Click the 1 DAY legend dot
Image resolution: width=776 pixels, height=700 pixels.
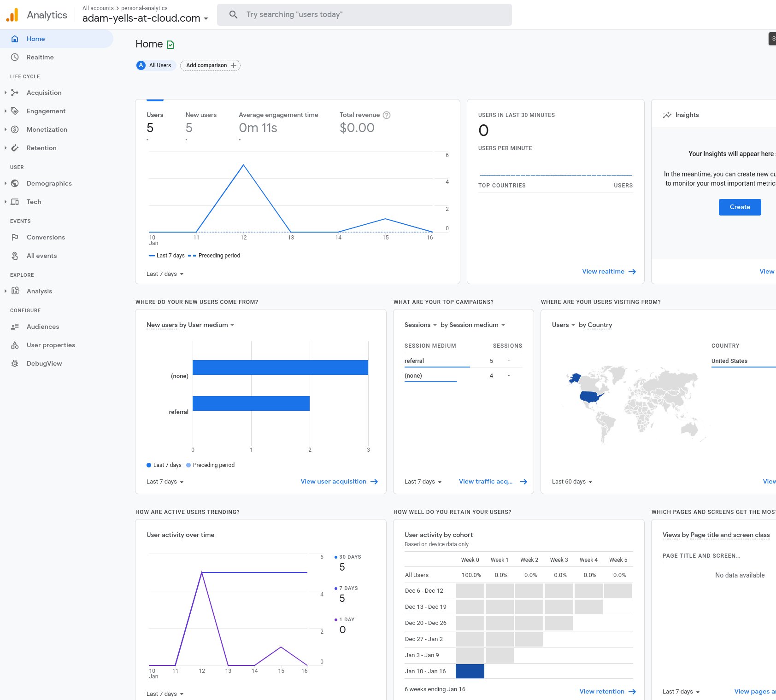pyautogui.click(x=336, y=620)
